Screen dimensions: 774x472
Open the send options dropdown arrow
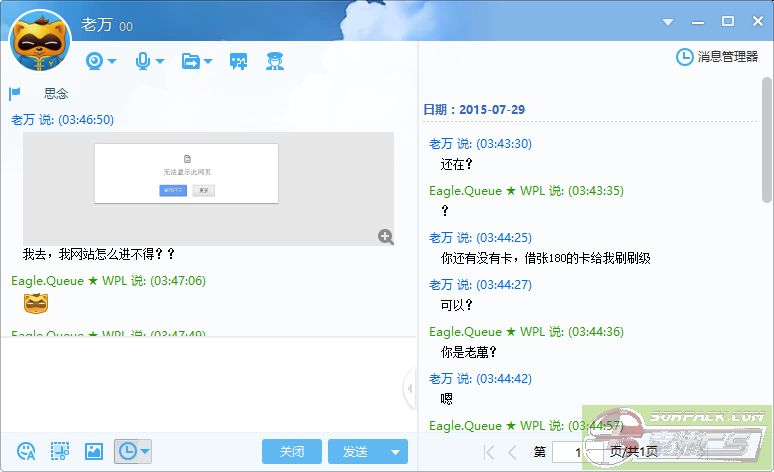[x=395, y=451]
